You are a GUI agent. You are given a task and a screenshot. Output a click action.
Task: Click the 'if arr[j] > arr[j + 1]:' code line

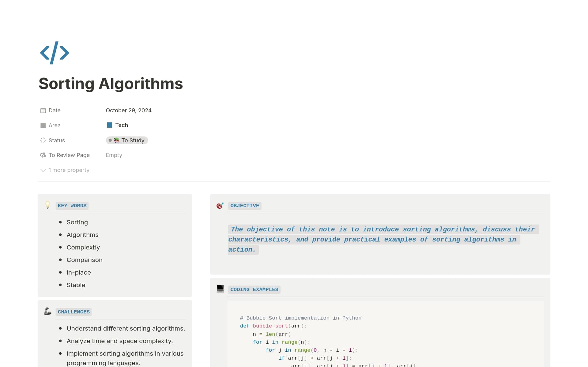click(x=315, y=358)
